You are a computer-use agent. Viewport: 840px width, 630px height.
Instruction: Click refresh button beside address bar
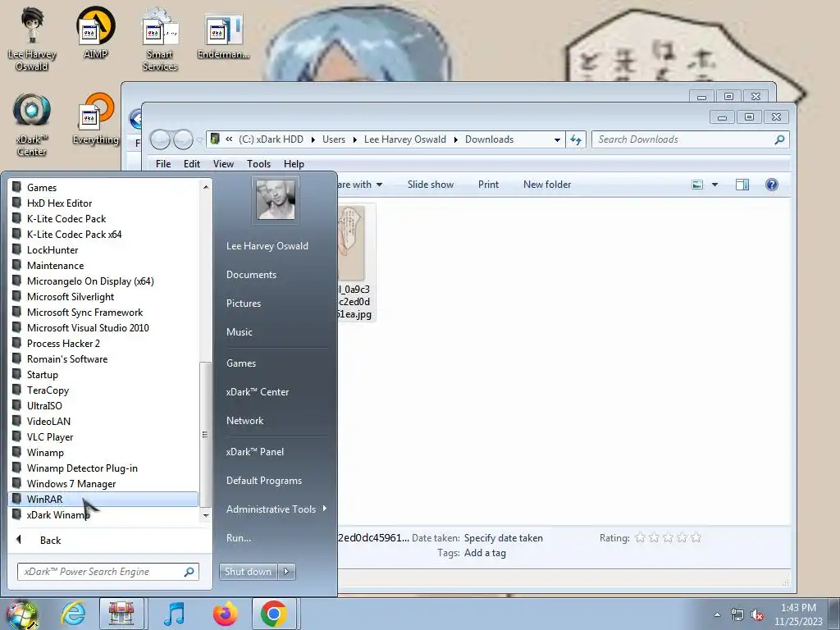[x=576, y=139]
